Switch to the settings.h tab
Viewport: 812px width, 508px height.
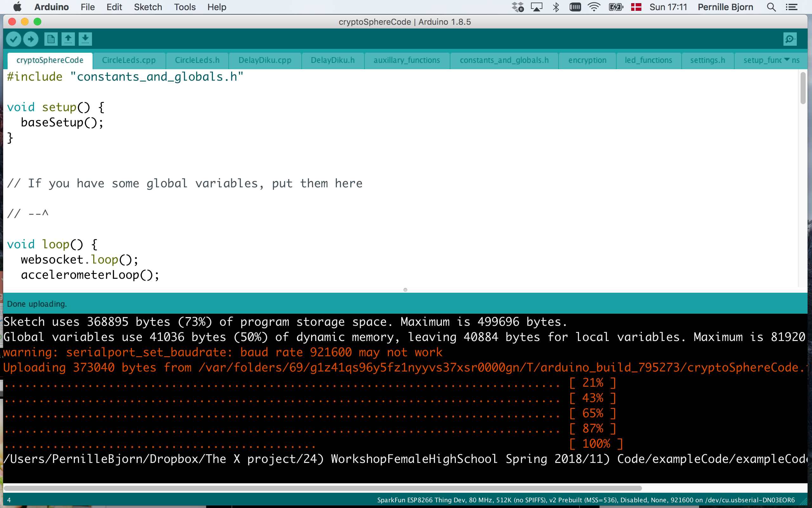[708, 60]
